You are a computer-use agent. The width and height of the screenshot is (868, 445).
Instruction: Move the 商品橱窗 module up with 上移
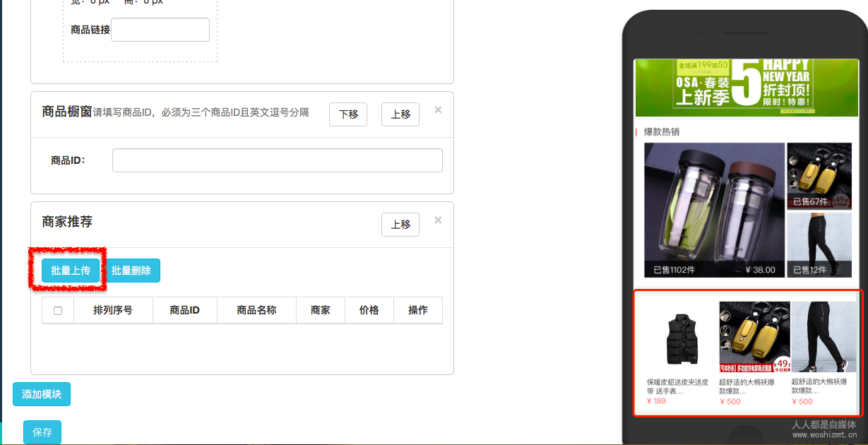click(x=400, y=114)
